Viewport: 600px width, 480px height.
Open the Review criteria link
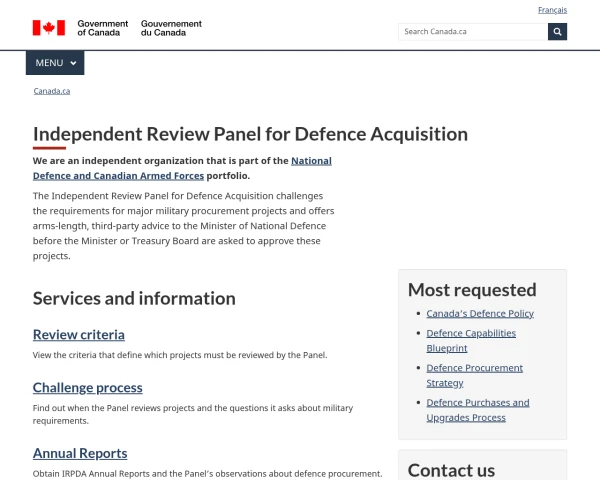79,335
